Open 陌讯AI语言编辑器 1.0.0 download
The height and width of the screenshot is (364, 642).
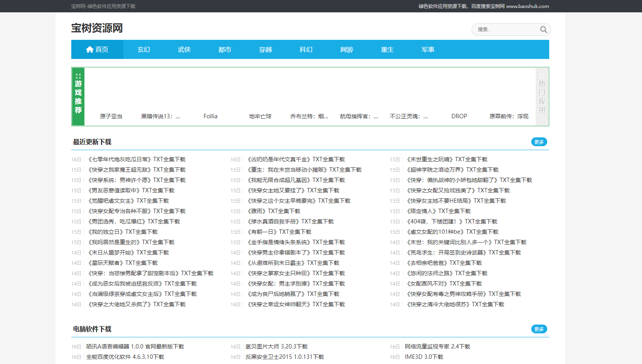click(135, 346)
